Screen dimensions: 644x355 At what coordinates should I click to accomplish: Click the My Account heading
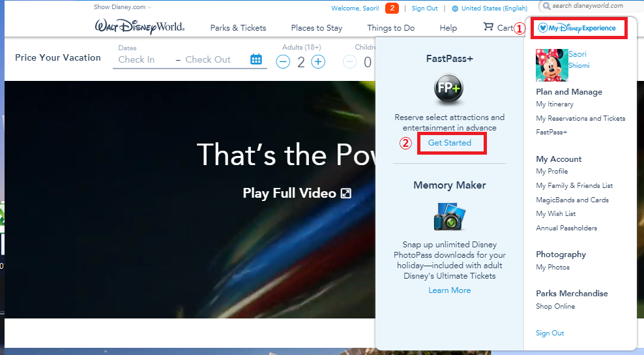pos(559,159)
